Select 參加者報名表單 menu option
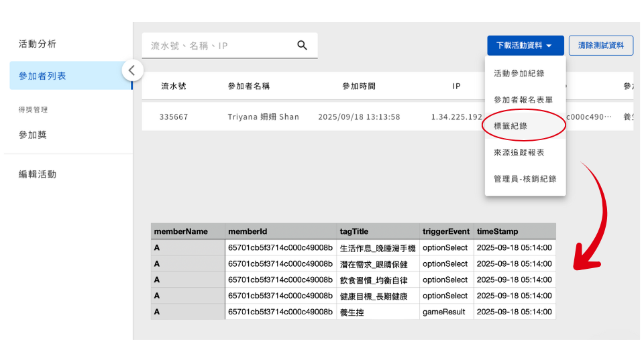Viewport: 644px width, 362px height. (x=523, y=99)
